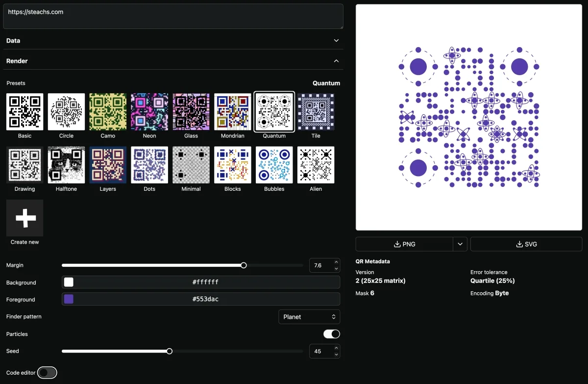Select the Blocks preset
Screen dimensions: 588x384
[x=233, y=165]
